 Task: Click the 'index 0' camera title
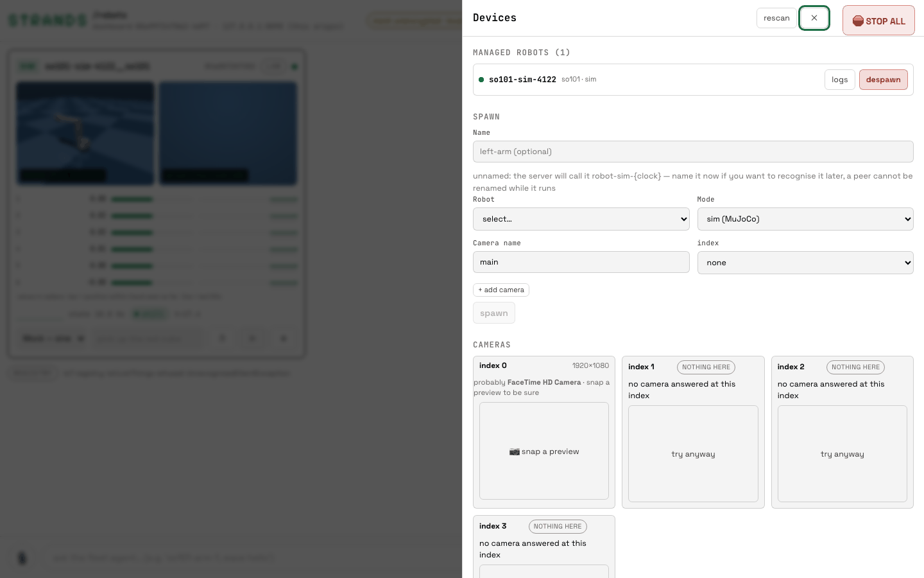click(x=493, y=365)
